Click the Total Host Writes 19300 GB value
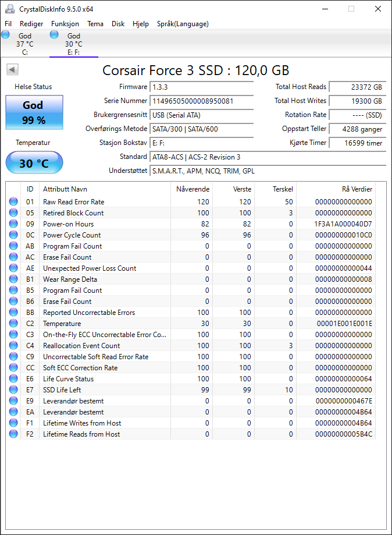The image size is (392, 535). (x=358, y=101)
